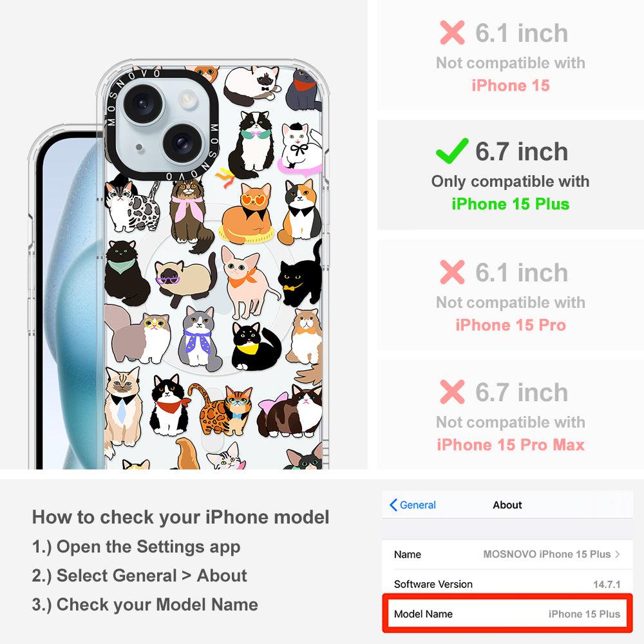Click the red X next to iPhone 15
The height and width of the screenshot is (644, 644).
tap(452, 32)
